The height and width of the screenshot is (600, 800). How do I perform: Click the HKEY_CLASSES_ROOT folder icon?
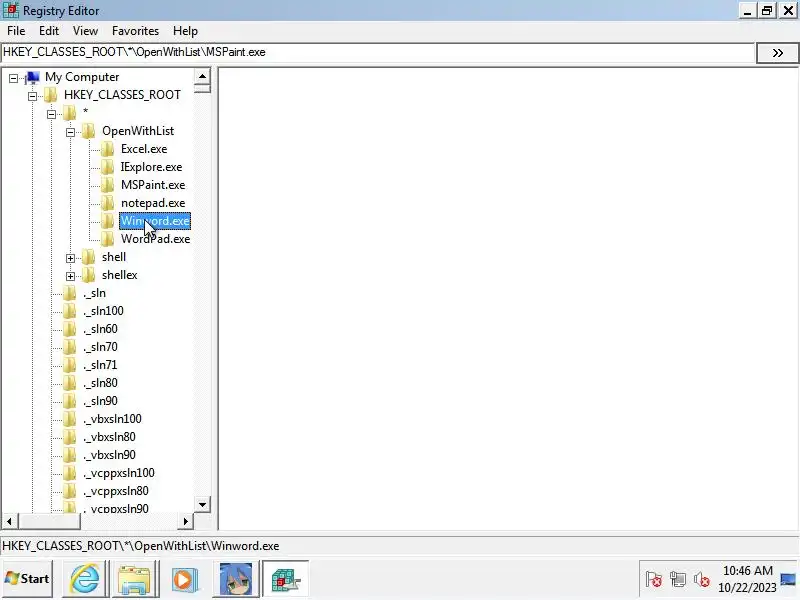pos(51,95)
